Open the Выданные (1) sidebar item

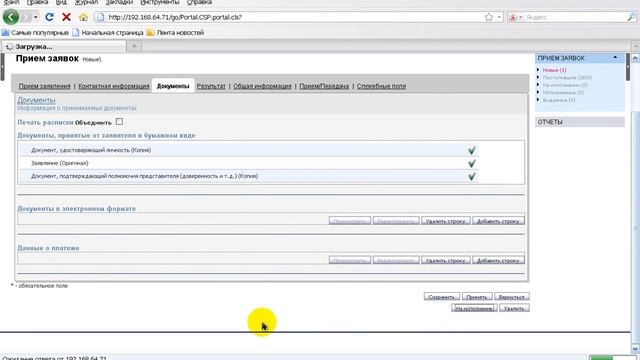[559, 100]
